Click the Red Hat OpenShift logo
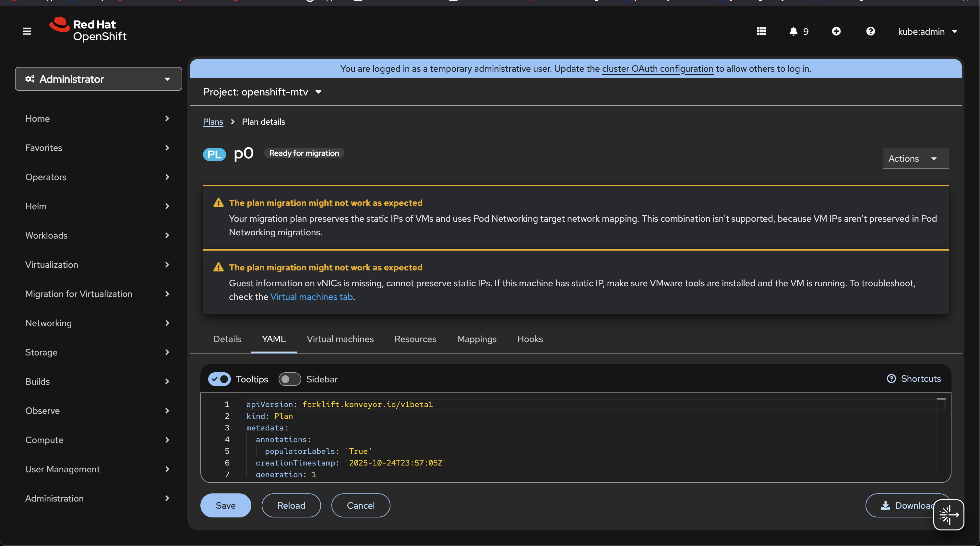 [x=88, y=30]
